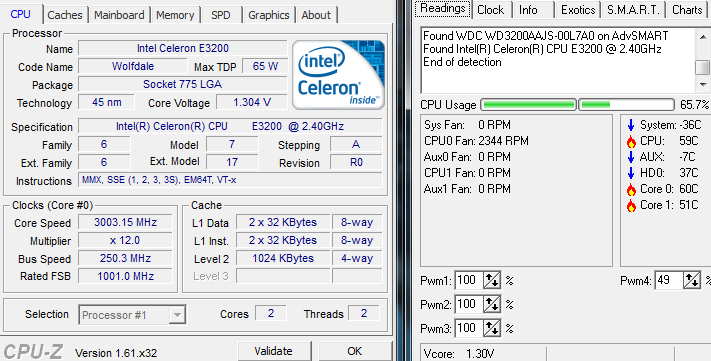Click the Pwm2 value field
Image resolution: width=711 pixels, height=361 pixels.
pos(468,304)
